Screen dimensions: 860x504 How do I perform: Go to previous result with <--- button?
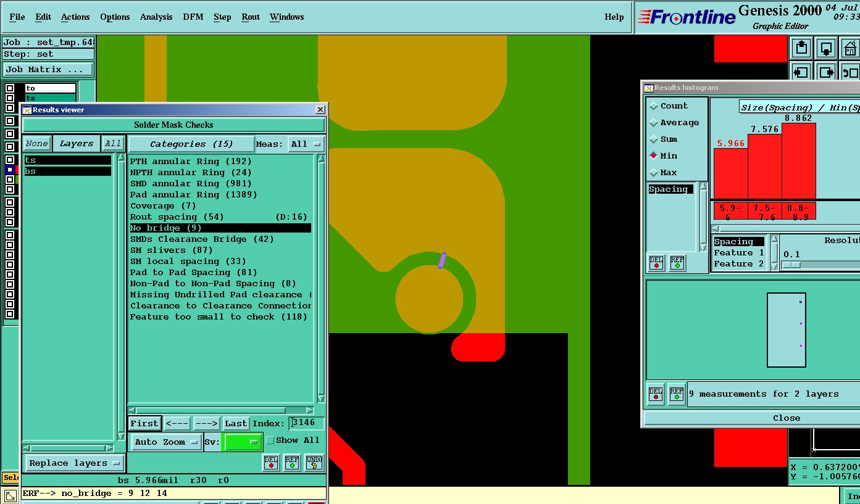(177, 423)
